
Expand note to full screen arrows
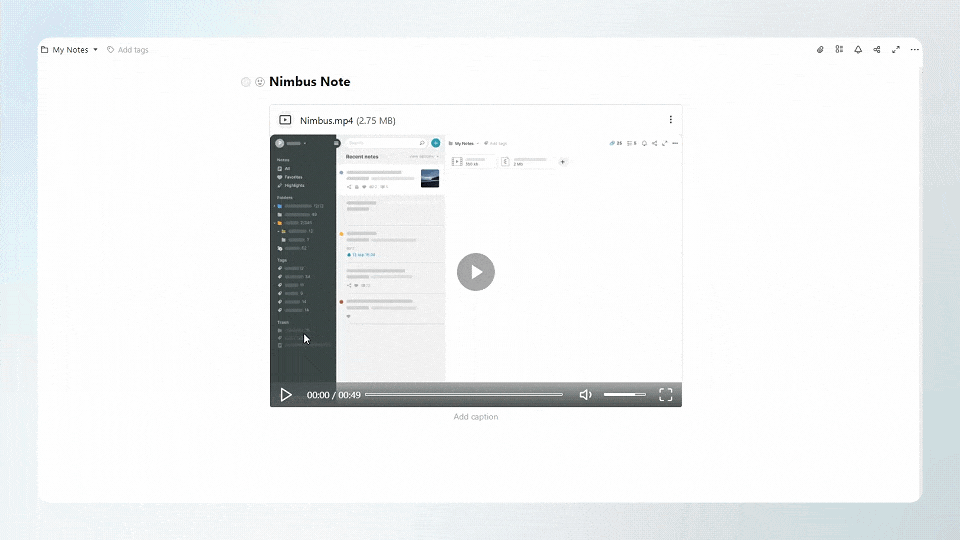[x=896, y=50]
